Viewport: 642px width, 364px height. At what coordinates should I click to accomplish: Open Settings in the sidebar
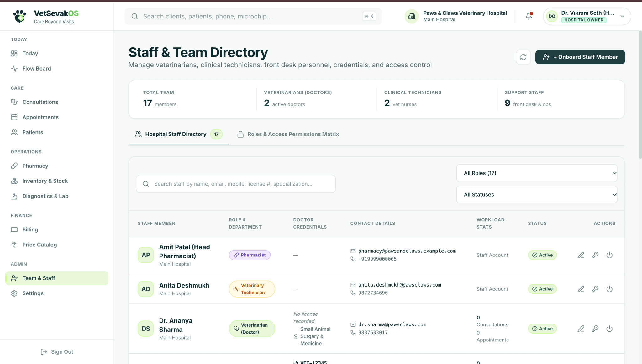57,293
